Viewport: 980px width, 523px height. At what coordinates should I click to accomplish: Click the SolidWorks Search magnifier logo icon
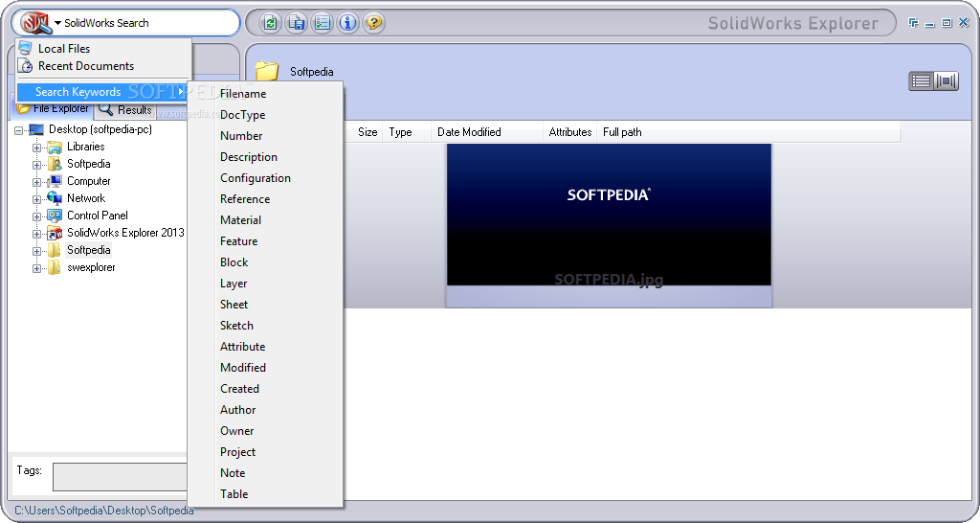(35, 23)
